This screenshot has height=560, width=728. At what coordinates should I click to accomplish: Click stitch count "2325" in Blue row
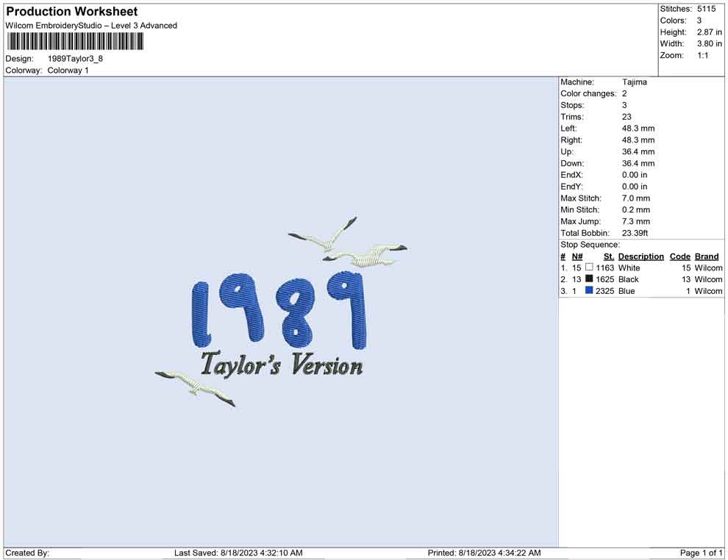605,291
